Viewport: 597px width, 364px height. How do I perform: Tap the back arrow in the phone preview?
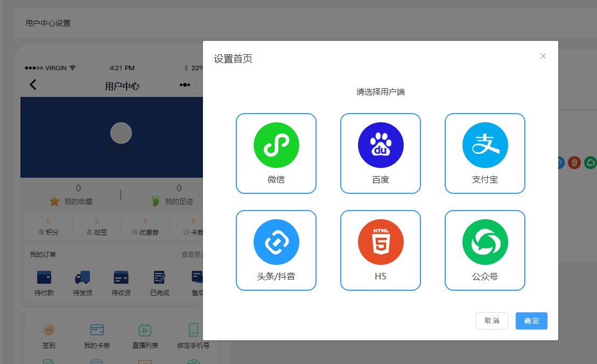coord(33,85)
